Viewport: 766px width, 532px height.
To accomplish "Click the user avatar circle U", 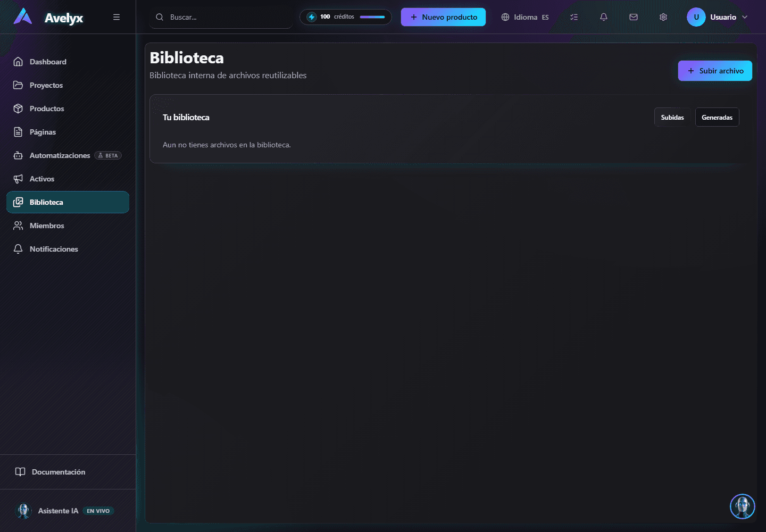I will pyautogui.click(x=696, y=17).
